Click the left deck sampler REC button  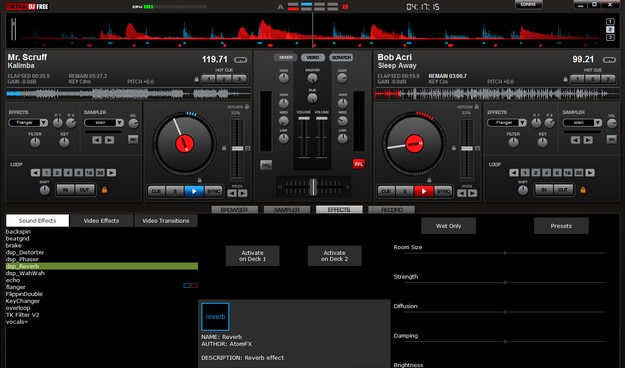click(133, 140)
